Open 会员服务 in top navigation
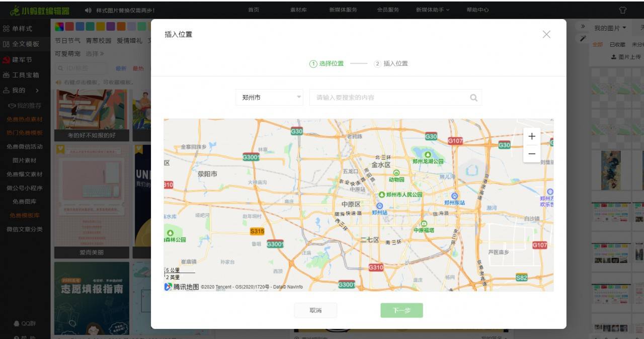Image resolution: width=644 pixels, height=339 pixels. [388, 10]
